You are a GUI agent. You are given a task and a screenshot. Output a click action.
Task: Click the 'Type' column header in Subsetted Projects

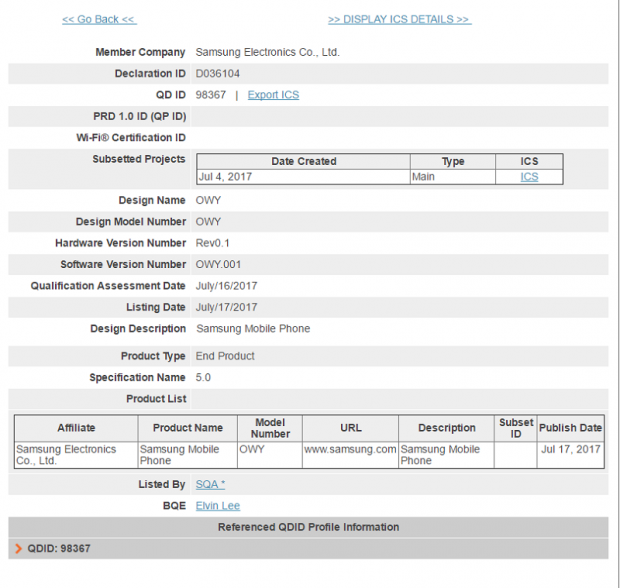(x=452, y=161)
